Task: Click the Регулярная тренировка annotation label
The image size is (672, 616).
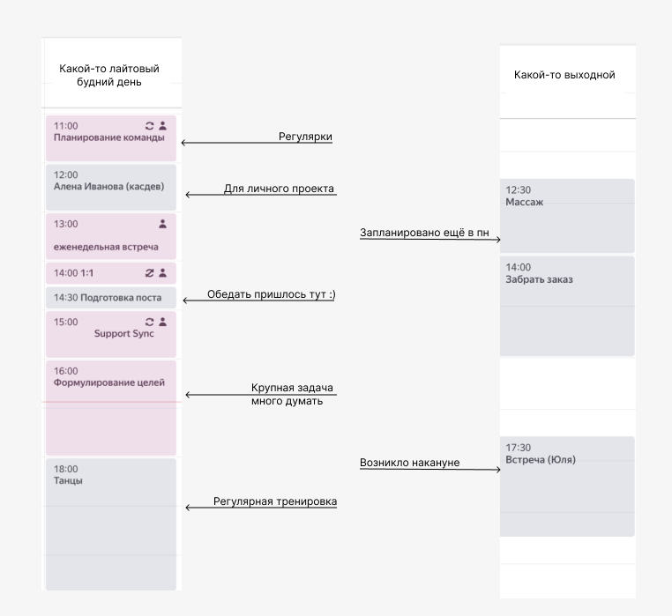Action: (275, 501)
